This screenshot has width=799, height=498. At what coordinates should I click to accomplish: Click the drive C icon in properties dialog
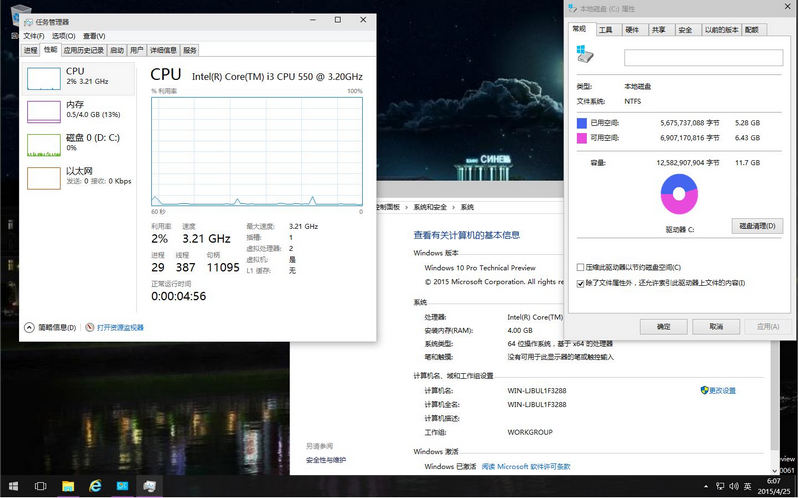584,54
